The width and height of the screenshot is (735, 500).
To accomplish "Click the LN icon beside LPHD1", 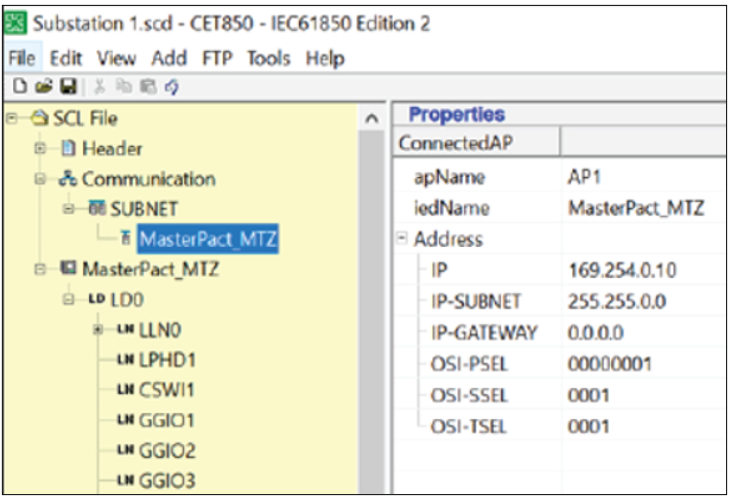I will pos(125,359).
